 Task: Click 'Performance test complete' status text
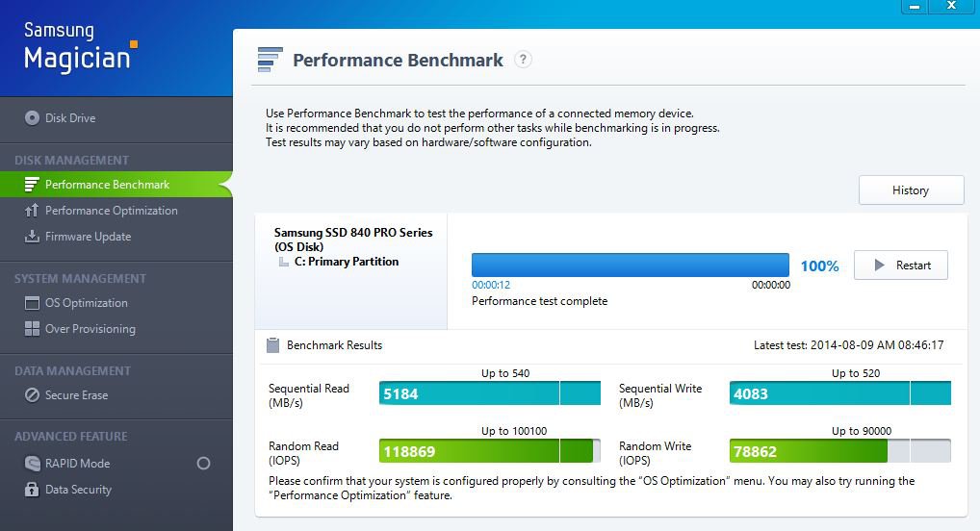tap(539, 301)
